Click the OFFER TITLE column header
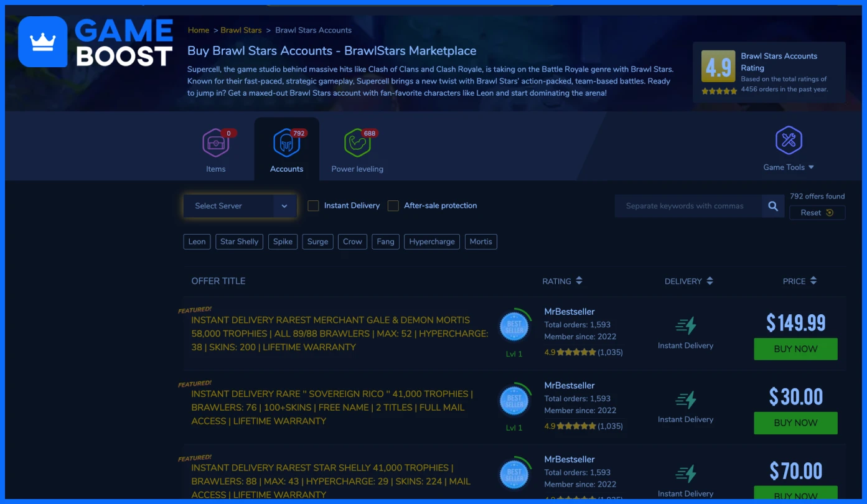The height and width of the screenshot is (504, 867). coord(218,281)
